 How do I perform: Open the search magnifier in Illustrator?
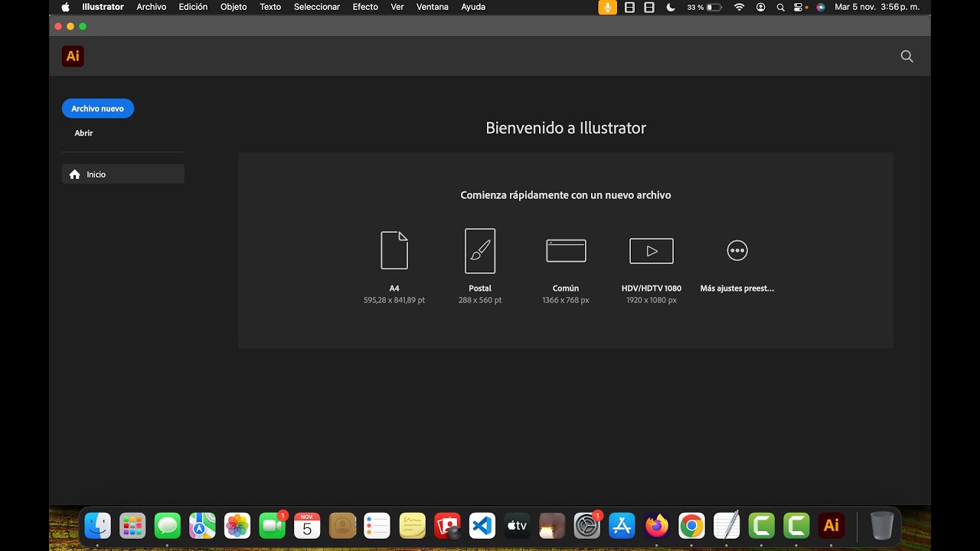click(x=906, y=57)
